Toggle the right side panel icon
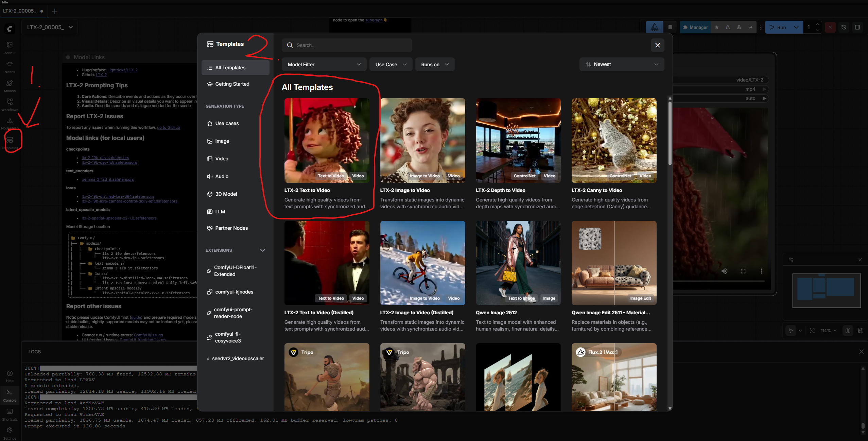The image size is (868, 441). [x=857, y=27]
